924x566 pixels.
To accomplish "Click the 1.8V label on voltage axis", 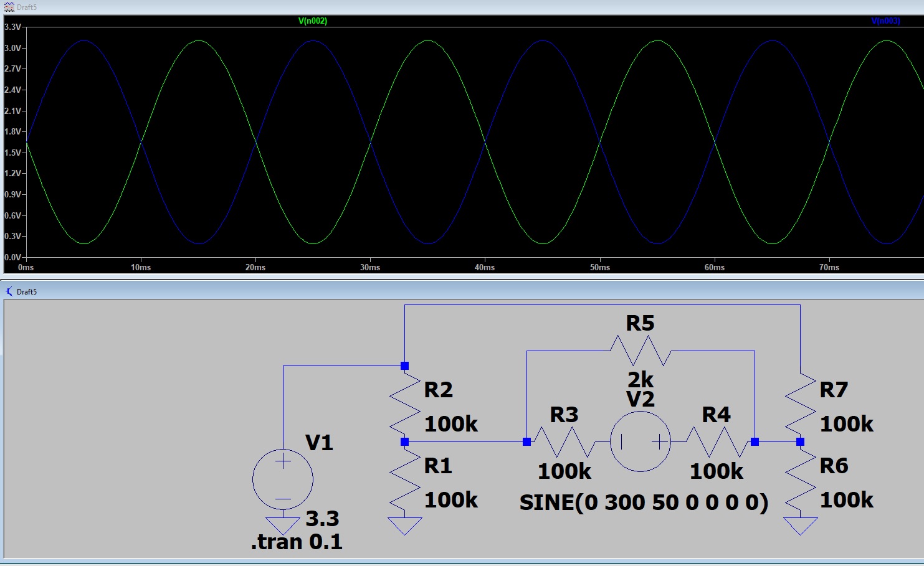I will tap(12, 132).
